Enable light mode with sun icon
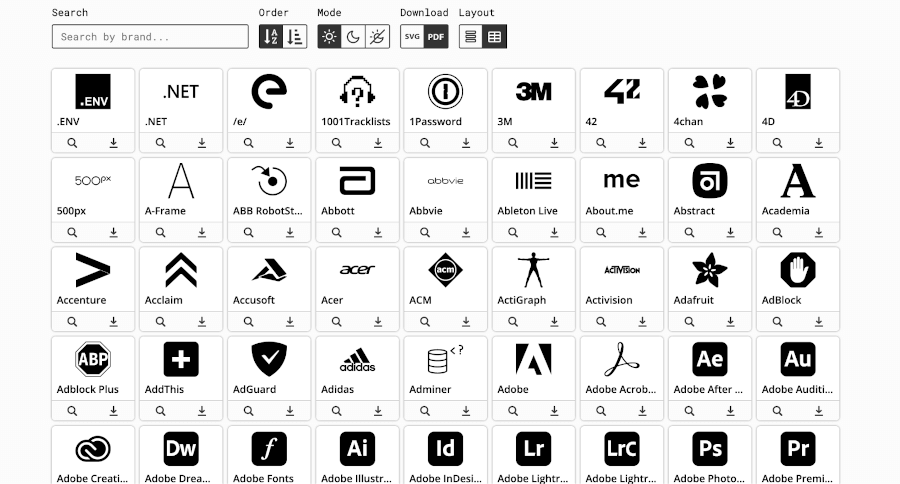The height and width of the screenshot is (484, 900). pyautogui.click(x=329, y=37)
